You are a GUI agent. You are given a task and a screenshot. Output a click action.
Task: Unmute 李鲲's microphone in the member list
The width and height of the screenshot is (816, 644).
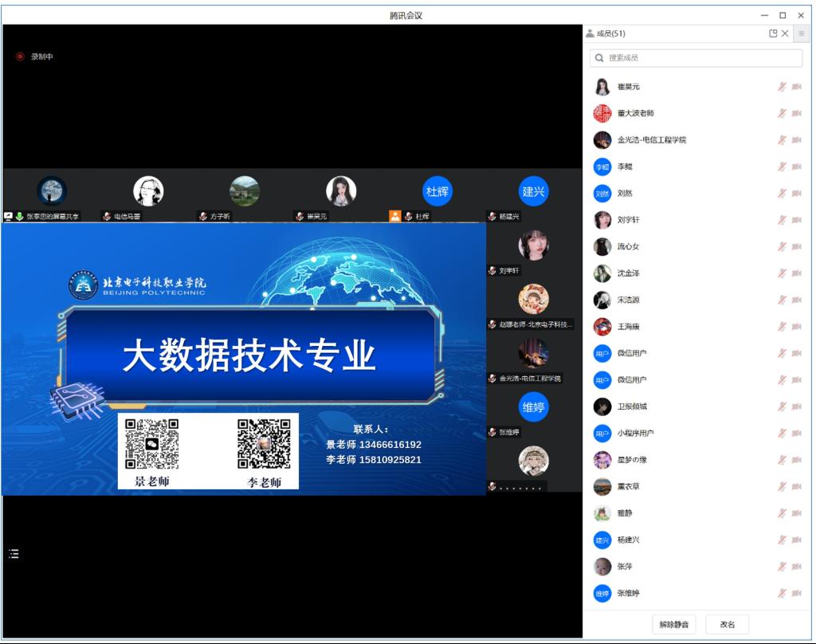pos(783,167)
